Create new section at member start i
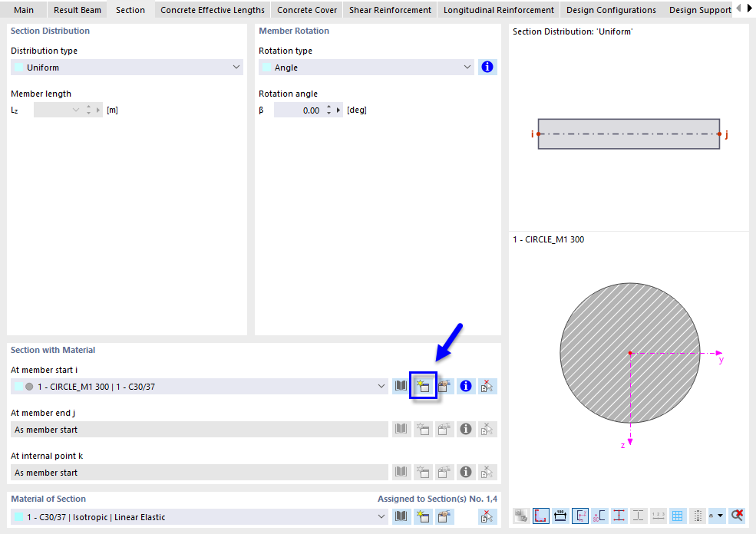Screen dimensions: 756x534 click(x=423, y=386)
